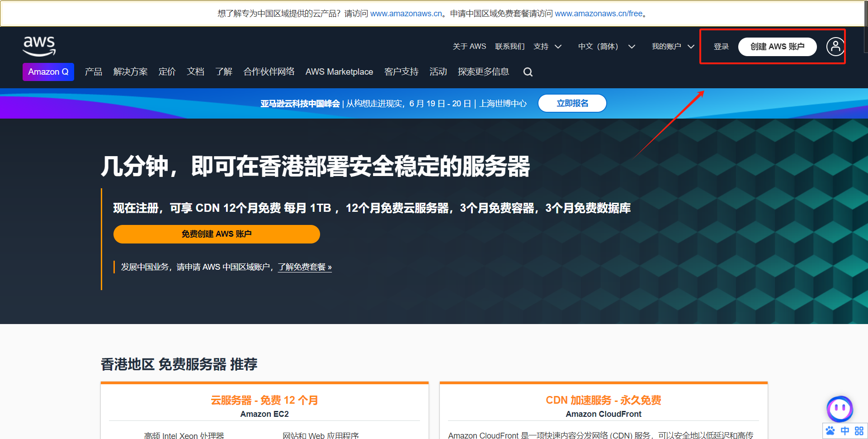This screenshot has width=868, height=439.
Task: Click the Baidu paw input method icon
Action: pyautogui.click(x=830, y=431)
